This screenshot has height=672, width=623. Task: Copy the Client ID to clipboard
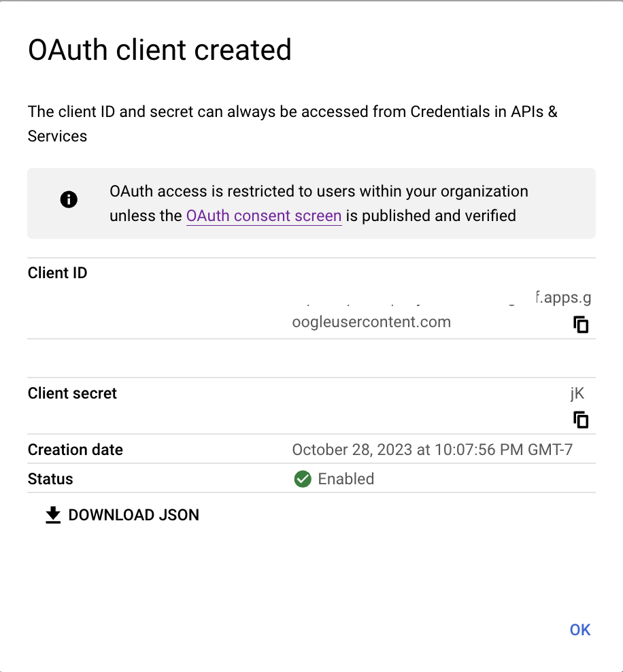pos(581,324)
